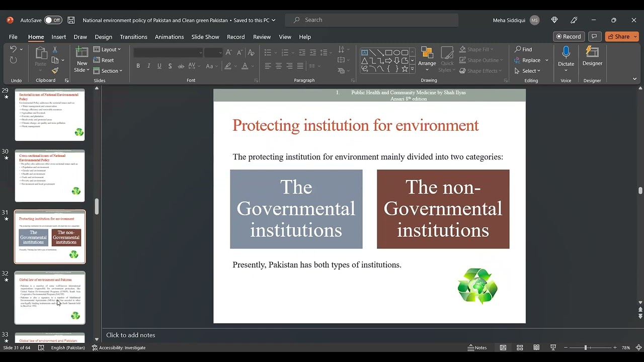Click the Find button
The width and height of the screenshot is (644, 362).
coord(523,49)
